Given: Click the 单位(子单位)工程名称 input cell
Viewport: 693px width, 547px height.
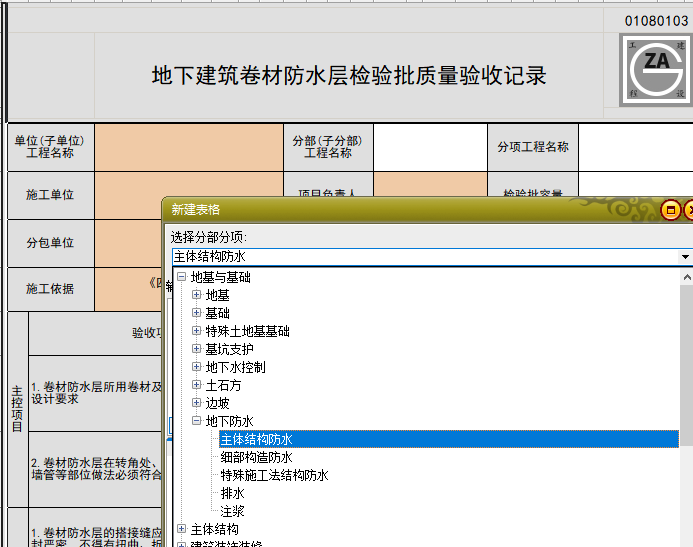Looking at the screenshot, I should (188, 147).
